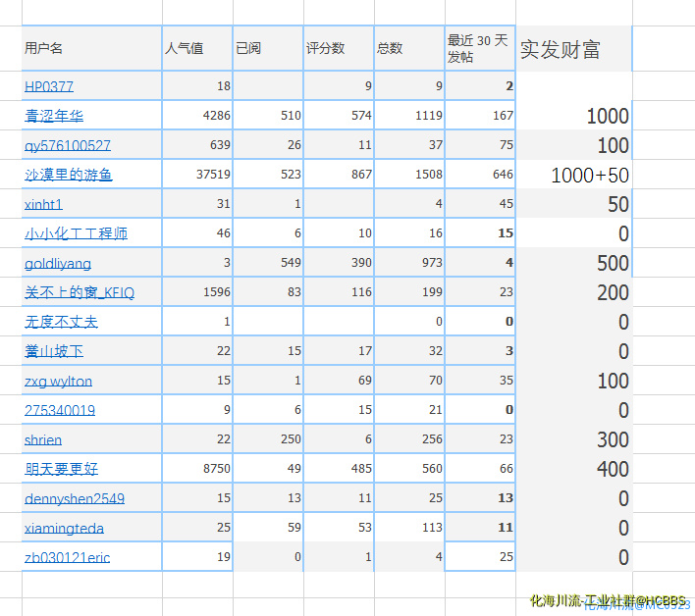Open the HP0377 user link

tap(49, 86)
